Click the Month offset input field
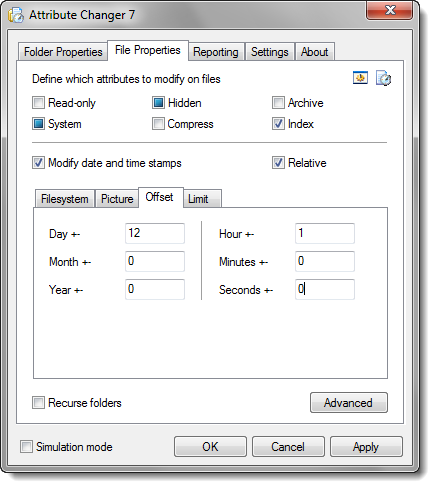The width and height of the screenshot is (435, 488). [155, 261]
